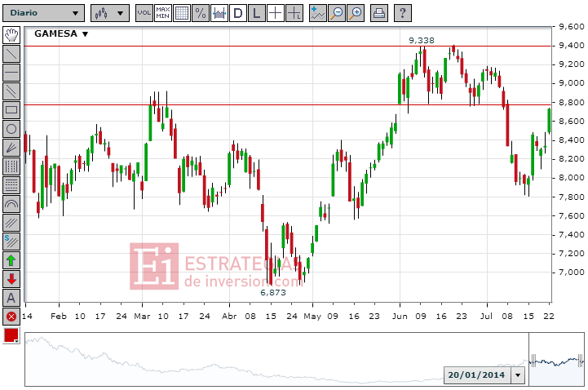Click the 6,873 low price label
The height and width of the screenshot is (390, 588).
(x=273, y=292)
